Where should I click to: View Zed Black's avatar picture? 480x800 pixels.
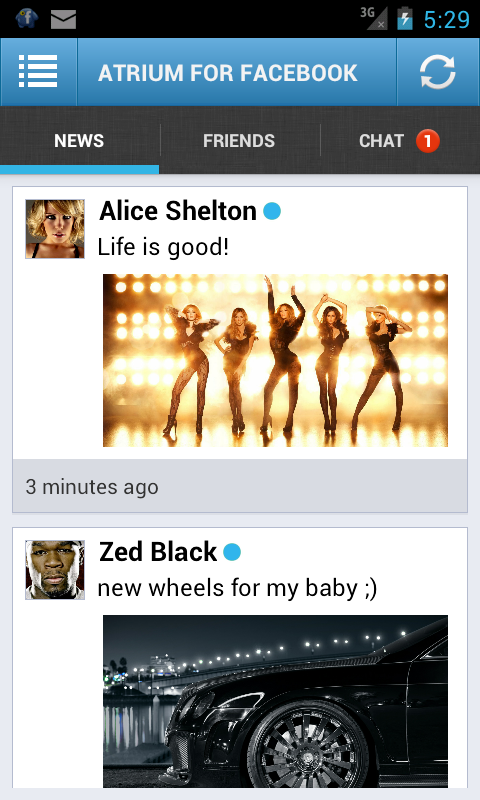click(x=55, y=570)
